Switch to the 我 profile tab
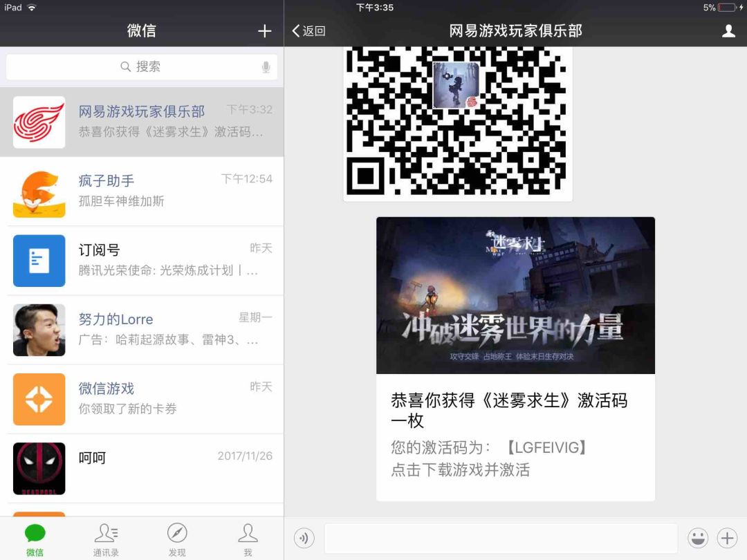The image size is (747, 560). [x=248, y=539]
